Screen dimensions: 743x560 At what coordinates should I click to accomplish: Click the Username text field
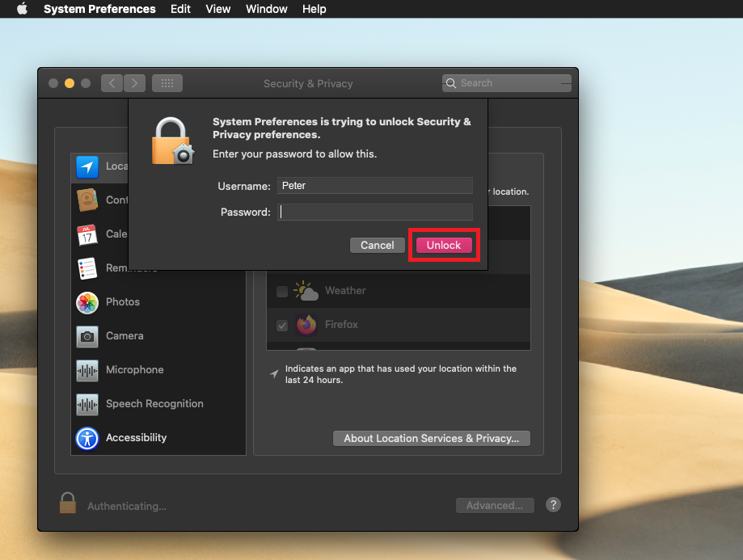[x=374, y=186]
